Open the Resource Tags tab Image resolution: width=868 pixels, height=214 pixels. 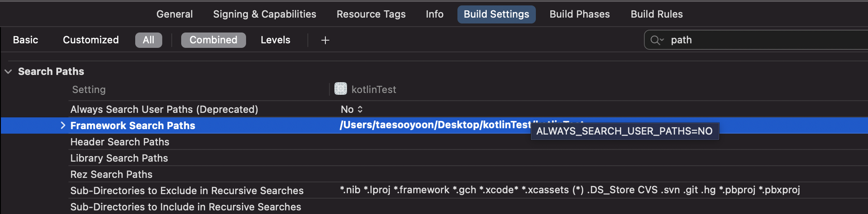tap(371, 14)
